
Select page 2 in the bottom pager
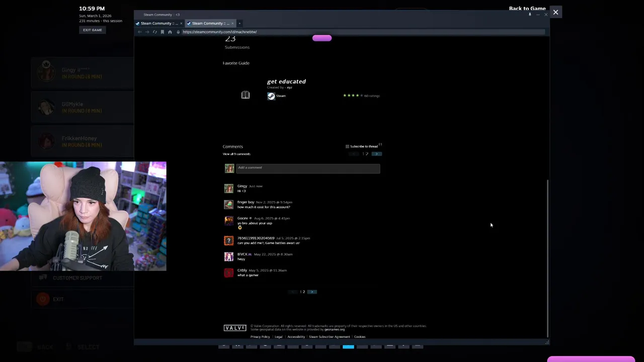coord(304,292)
